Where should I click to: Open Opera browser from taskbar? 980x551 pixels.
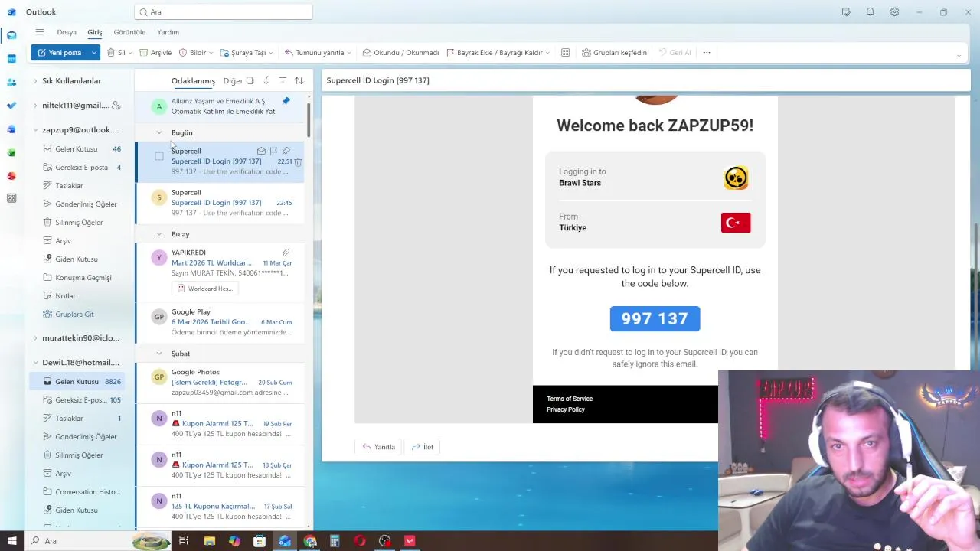[360, 541]
